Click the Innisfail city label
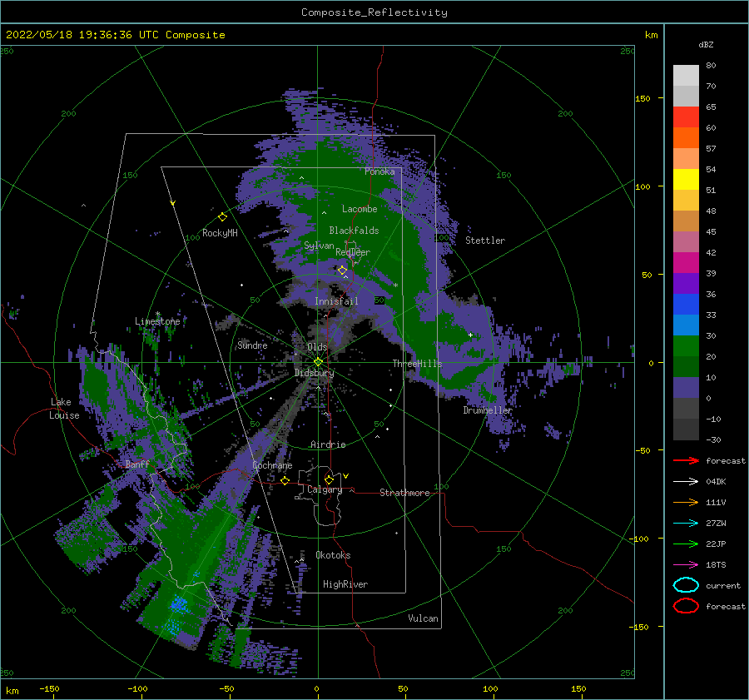Image resolution: width=749 pixels, height=700 pixels. coord(336,301)
